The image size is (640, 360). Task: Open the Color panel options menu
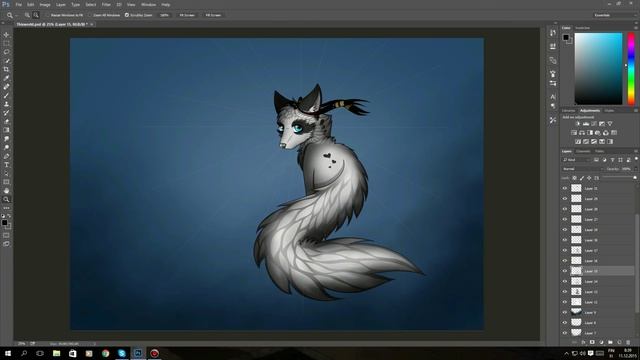(x=636, y=28)
